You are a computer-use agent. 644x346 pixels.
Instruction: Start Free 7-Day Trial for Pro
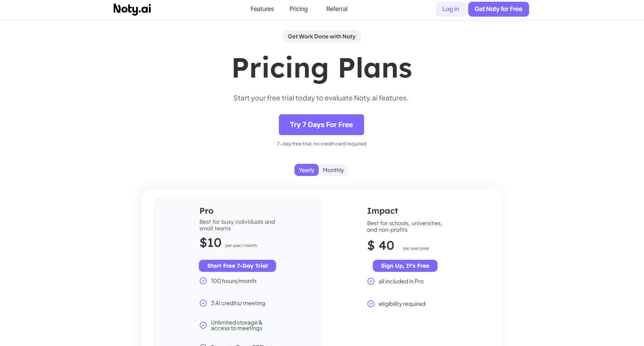[x=237, y=266]
